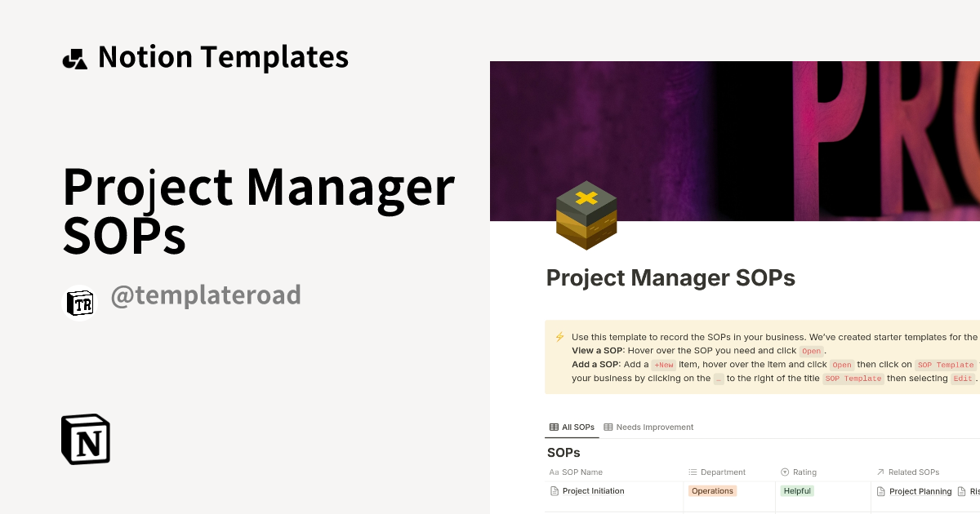Click the TR avatar beside @templateroad

79,303
